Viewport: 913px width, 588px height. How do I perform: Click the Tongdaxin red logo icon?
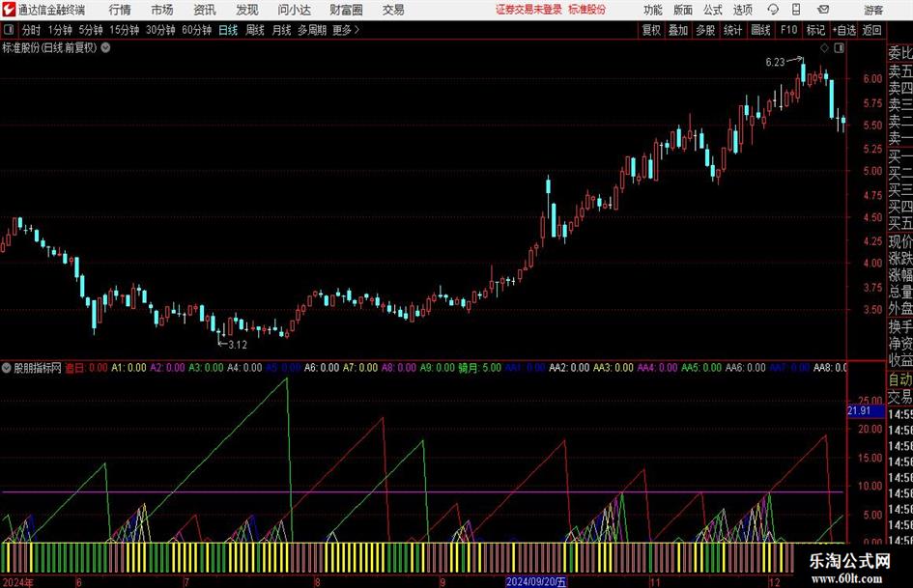10,10
